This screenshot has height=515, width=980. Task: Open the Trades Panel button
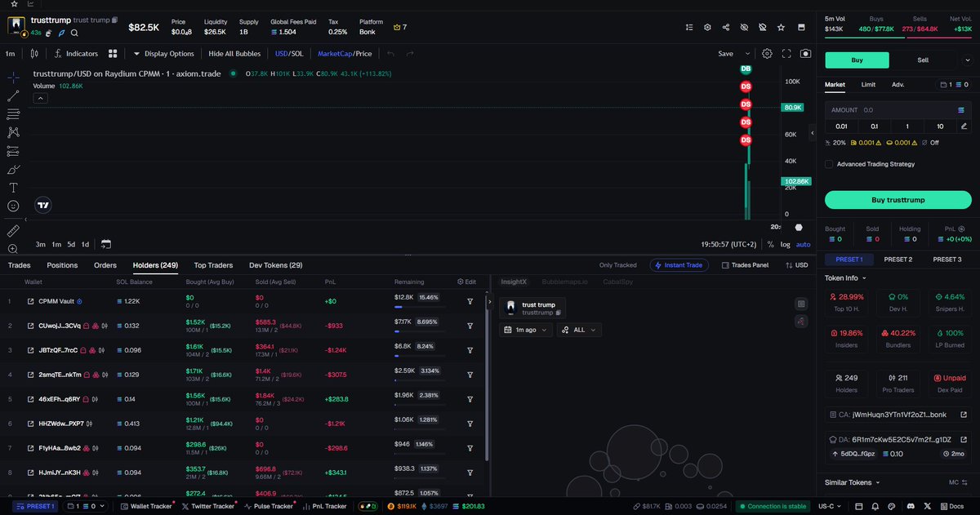click(x=745, y=265)
